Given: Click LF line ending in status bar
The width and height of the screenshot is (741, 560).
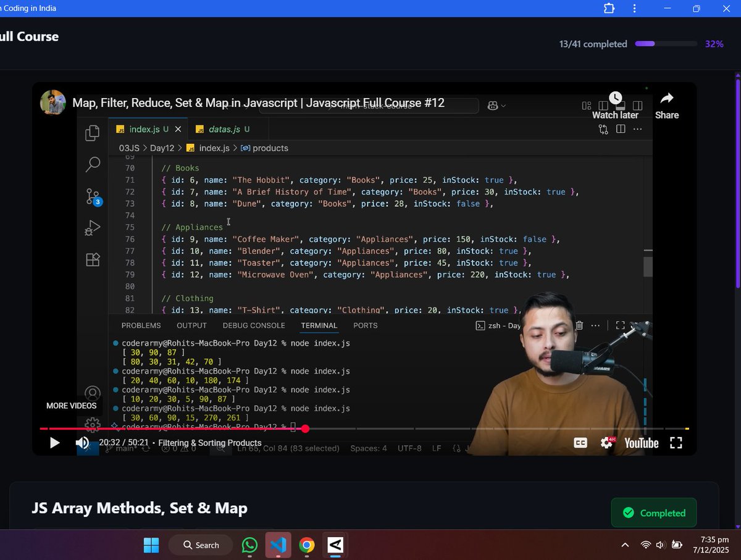Looking at the screenshot, I should pyautogui.click(x=437, y=448).
